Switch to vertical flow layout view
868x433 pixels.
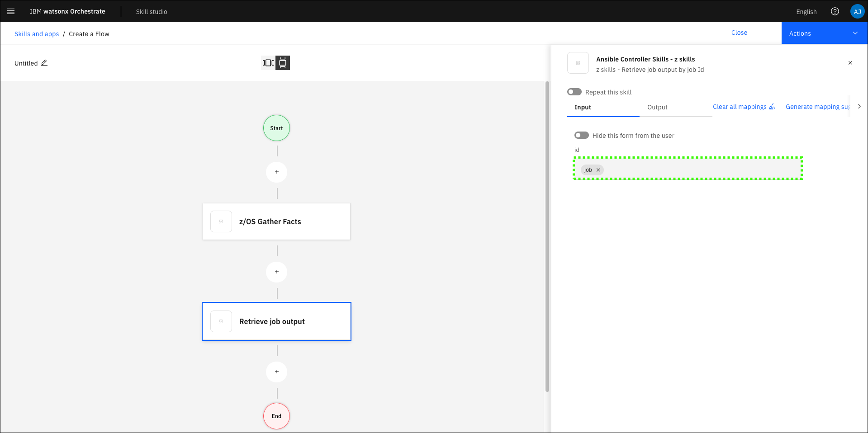[x=283, y=63]
